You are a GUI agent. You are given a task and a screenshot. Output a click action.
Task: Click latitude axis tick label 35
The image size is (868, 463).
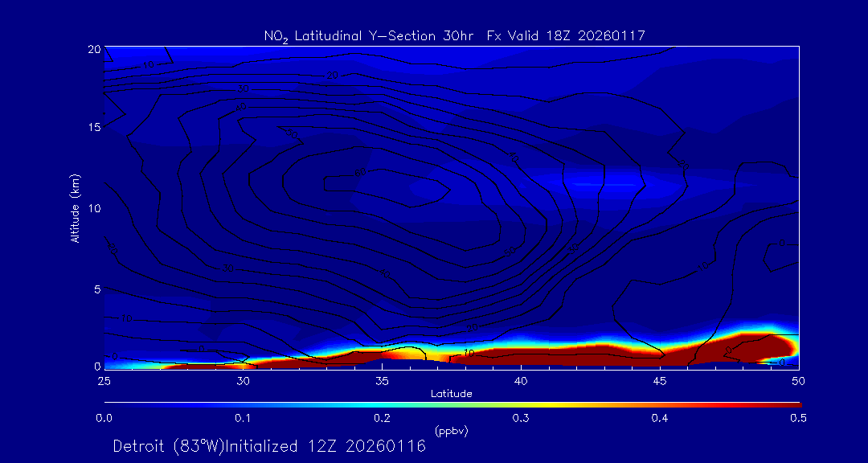[382, 380]
